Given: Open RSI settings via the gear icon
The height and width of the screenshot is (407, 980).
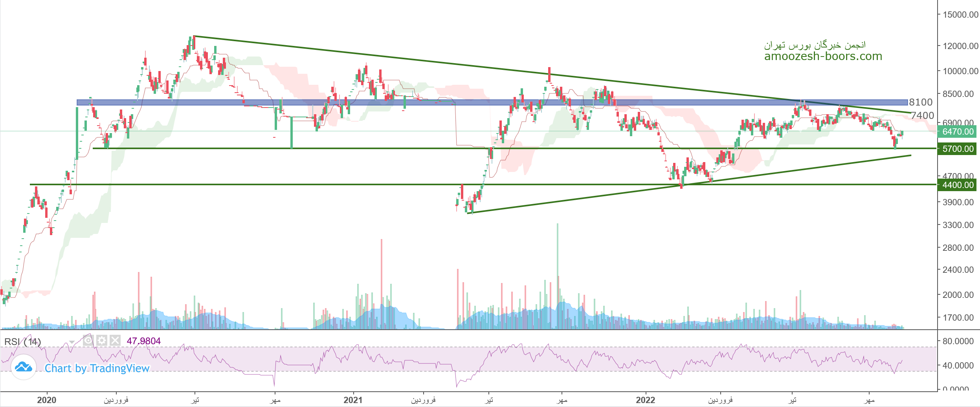Looking at the screenshot, I should click(101, 340).
